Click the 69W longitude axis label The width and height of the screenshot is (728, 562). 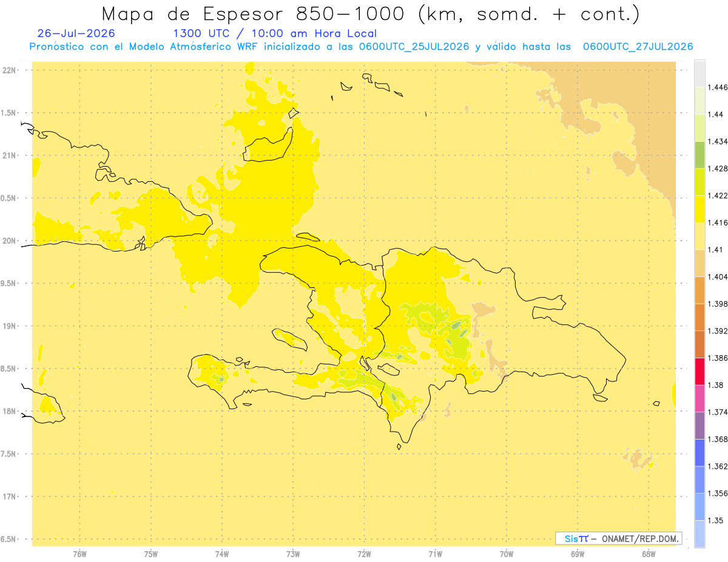[578, 554]
